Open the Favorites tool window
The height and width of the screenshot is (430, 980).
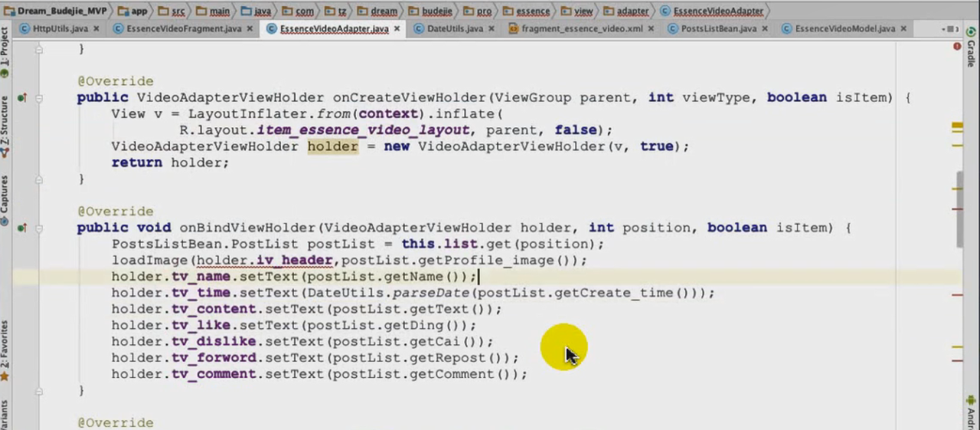pos(5,350)
